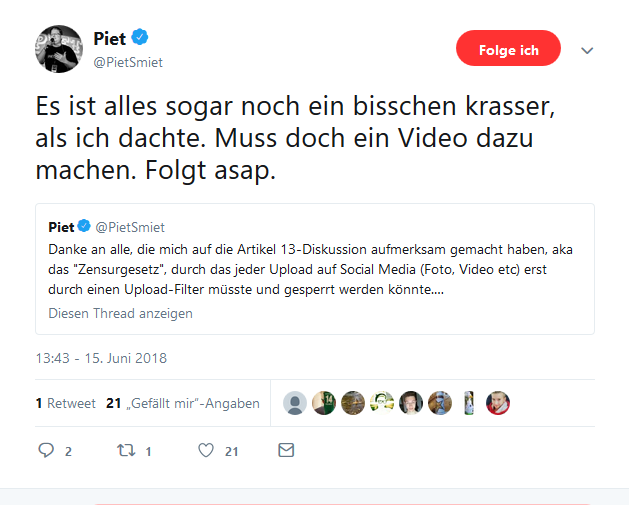The image size is (629, 505).
Task: Click the retweet arrows icon
Action: [126, 450]
